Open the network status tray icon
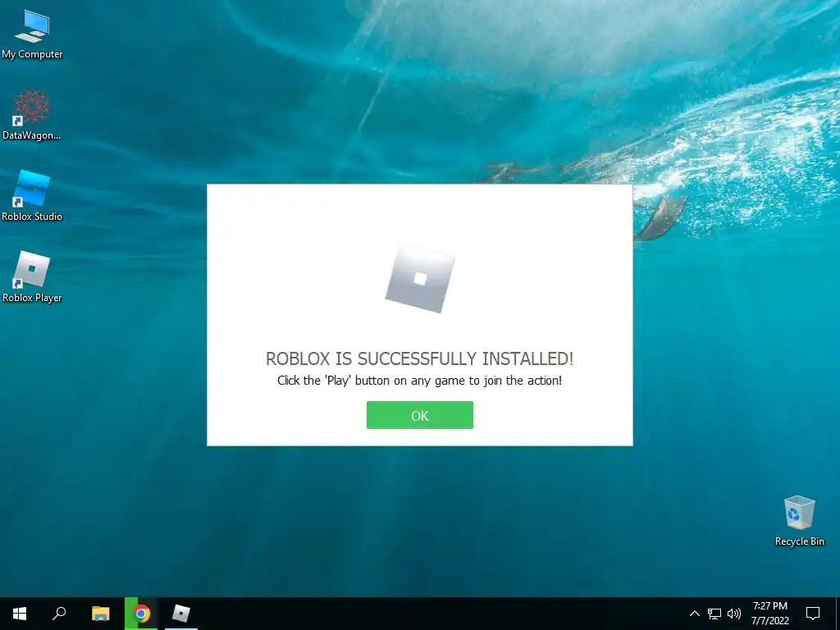The image size is (840, 630). [x=714, y=614]
